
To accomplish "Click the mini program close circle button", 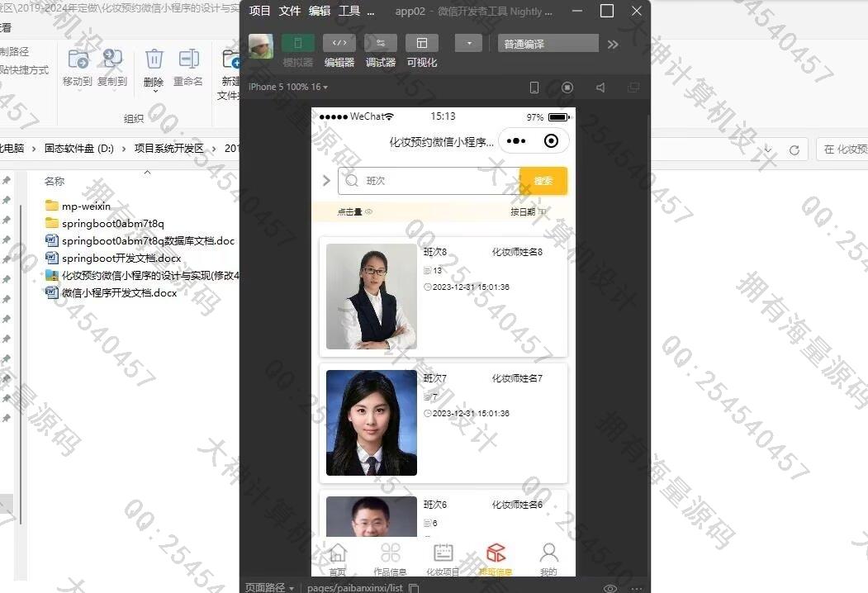I will click(552, 140).
